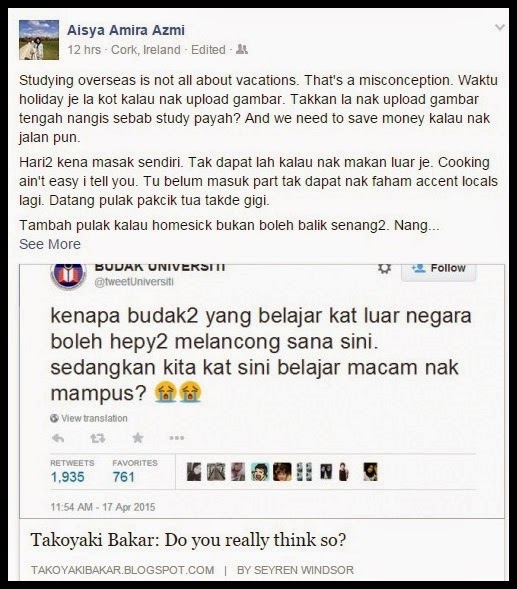Click the friends audience privacy icon

click(x=242, y=49)
